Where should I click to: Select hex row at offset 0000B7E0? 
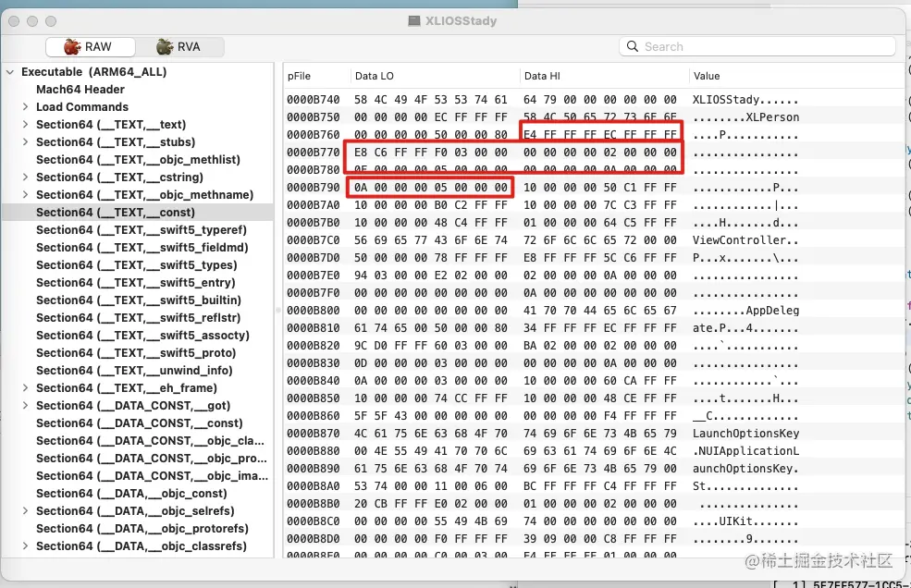[593, 275]
